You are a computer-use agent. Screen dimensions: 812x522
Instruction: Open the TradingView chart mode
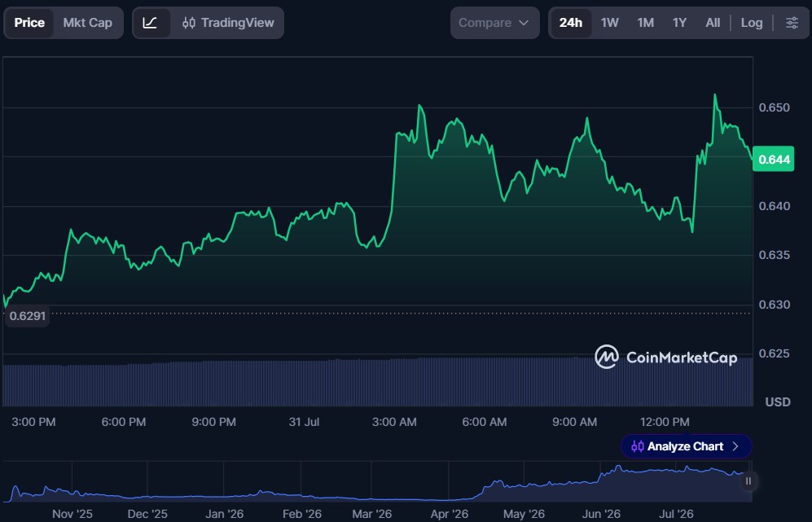228,23
